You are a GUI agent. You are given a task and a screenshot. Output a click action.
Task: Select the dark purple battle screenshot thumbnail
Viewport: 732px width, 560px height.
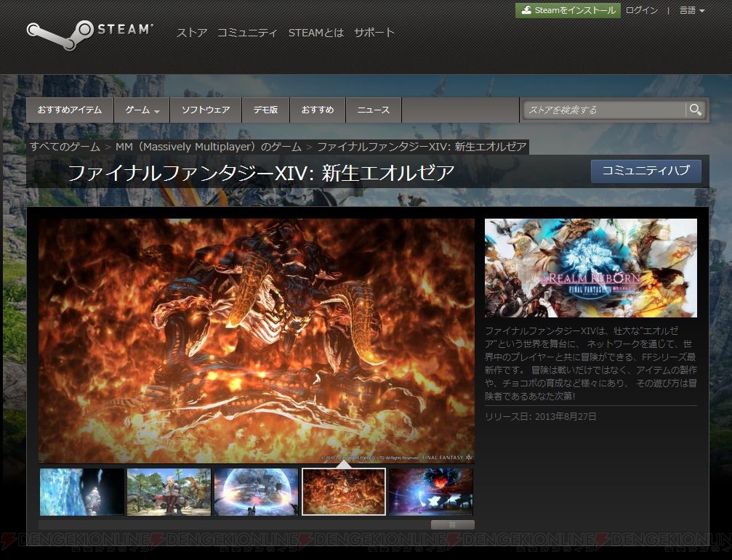click(431, 492)
